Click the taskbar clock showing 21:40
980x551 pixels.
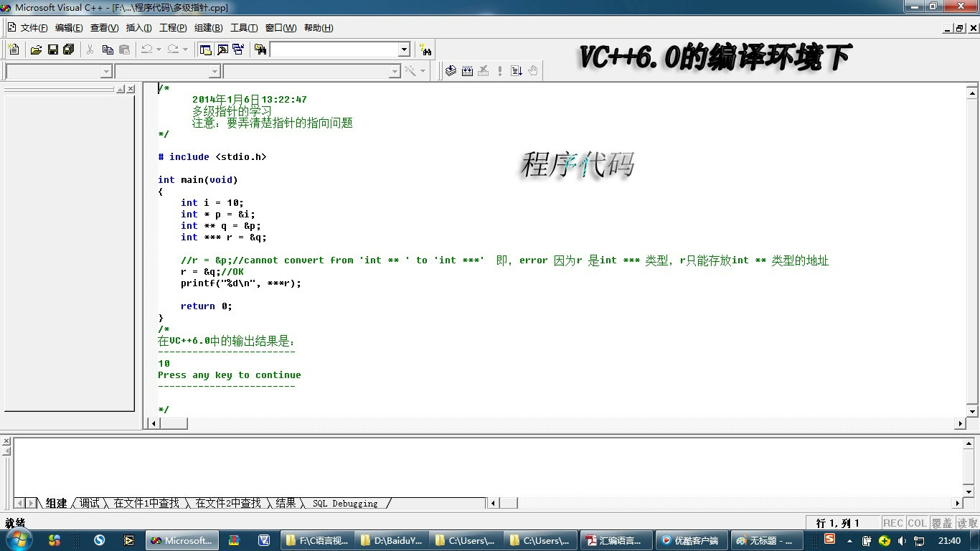[x=949, y=540]
